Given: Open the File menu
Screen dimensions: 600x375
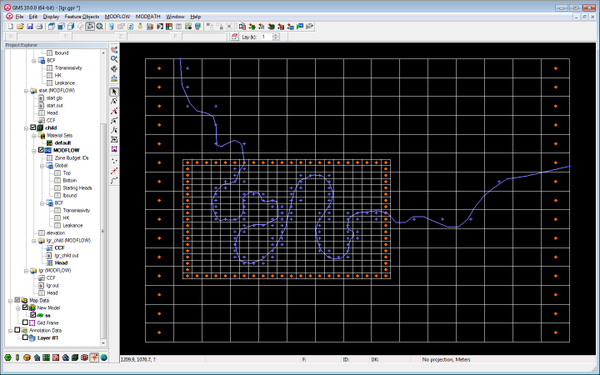Looking at the screenshot, I should tap(20, 16).
